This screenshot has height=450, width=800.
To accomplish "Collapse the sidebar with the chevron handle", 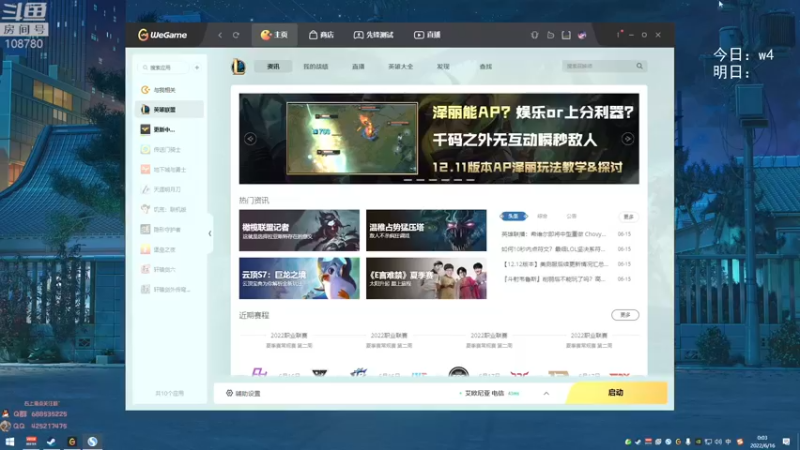I will click(x=210, y=234).
